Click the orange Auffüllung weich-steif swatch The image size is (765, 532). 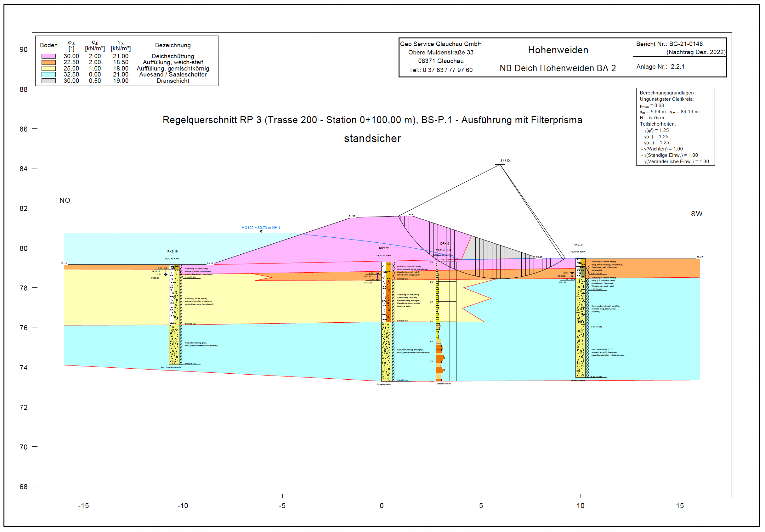point(48,62)
